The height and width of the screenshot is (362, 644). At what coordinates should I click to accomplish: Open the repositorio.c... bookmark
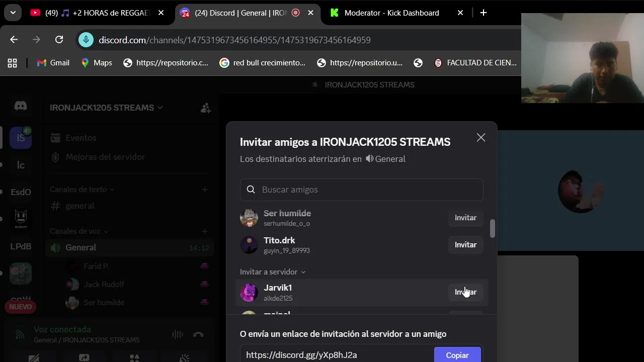[x=166, y=63]
